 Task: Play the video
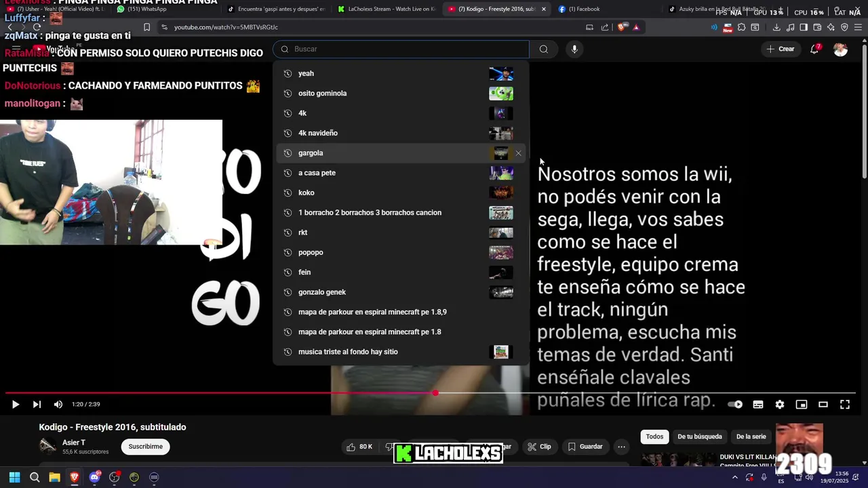[15, 405]
